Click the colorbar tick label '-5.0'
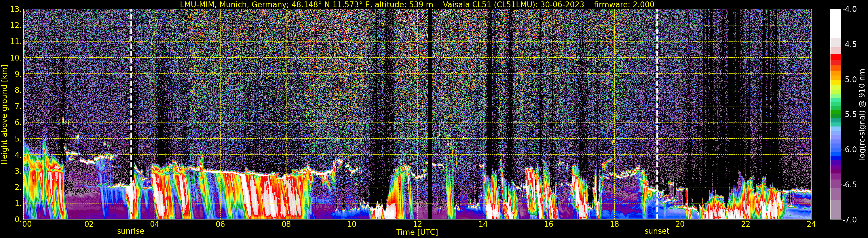The height and width of the screenshot is (238, 868). click(x=850, y=80)
